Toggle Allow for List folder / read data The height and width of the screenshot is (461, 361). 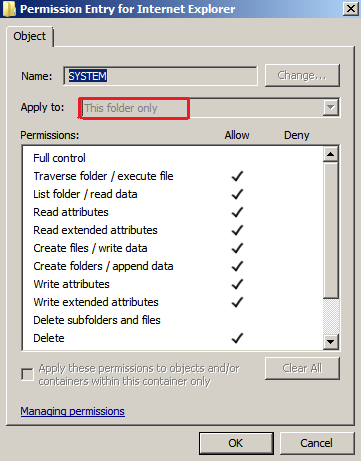pos(237,194)
